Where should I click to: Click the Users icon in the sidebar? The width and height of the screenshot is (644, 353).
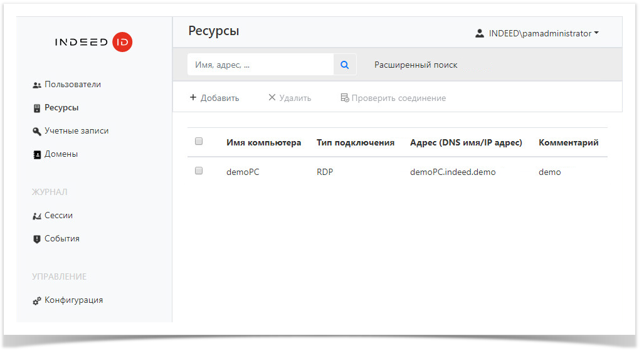tap(36, 85)
